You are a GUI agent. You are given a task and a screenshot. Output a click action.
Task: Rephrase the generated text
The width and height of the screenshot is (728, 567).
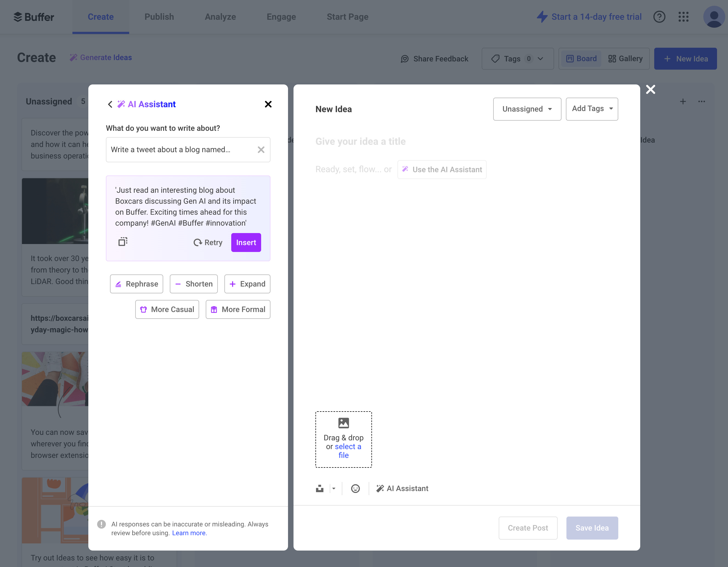pos(136,284)
